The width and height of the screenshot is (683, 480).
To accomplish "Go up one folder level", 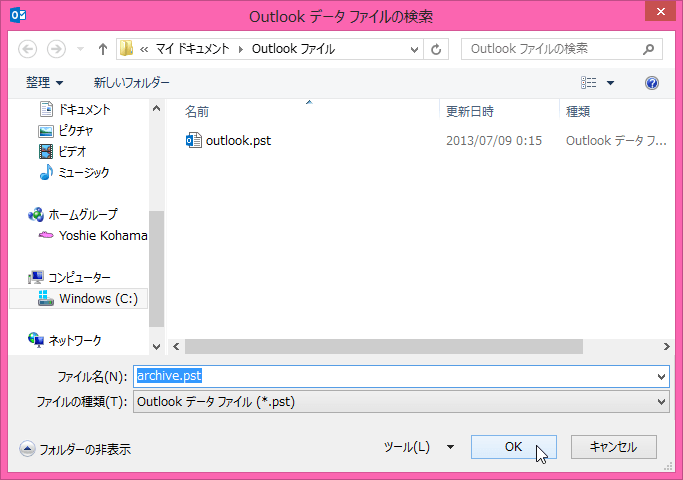I will point(103,49).
